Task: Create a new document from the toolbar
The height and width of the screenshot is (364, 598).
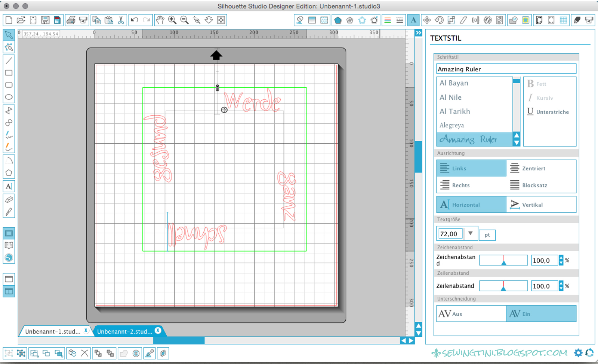Action: tap(9, 20)
